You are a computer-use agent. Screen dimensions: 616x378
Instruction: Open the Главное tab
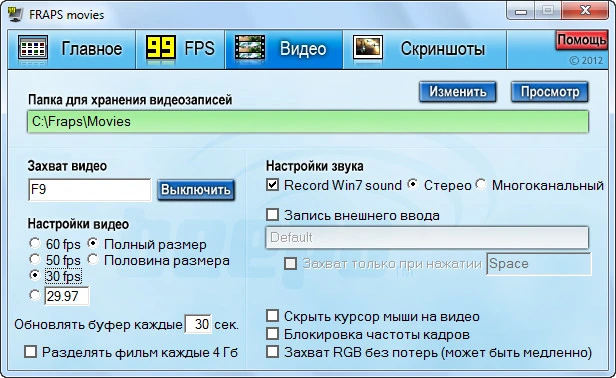(72, 50)
